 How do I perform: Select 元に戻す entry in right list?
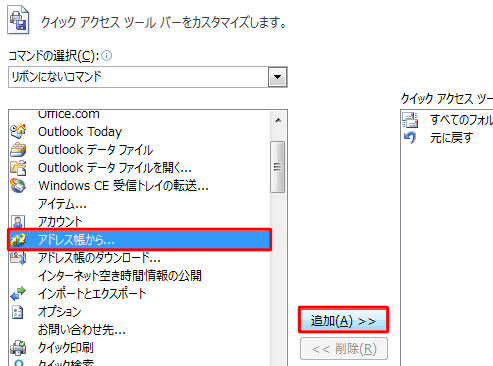click(x=447, y=138)
